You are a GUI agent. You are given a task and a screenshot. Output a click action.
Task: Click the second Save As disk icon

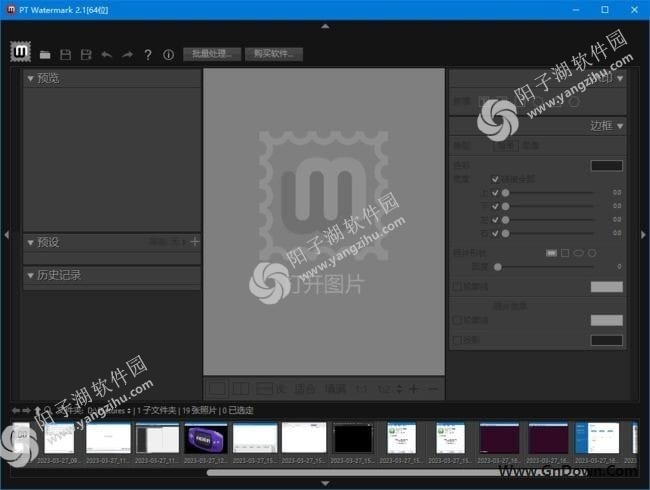pos(86,55)
